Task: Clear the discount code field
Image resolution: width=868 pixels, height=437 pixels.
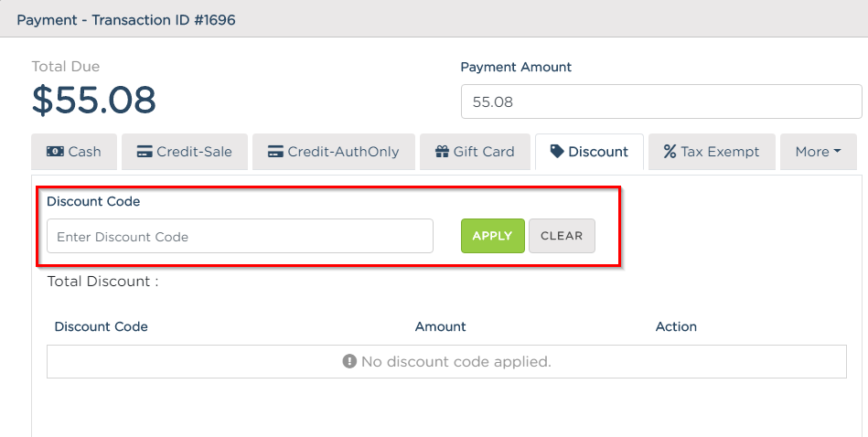Action: coord(562,236)
